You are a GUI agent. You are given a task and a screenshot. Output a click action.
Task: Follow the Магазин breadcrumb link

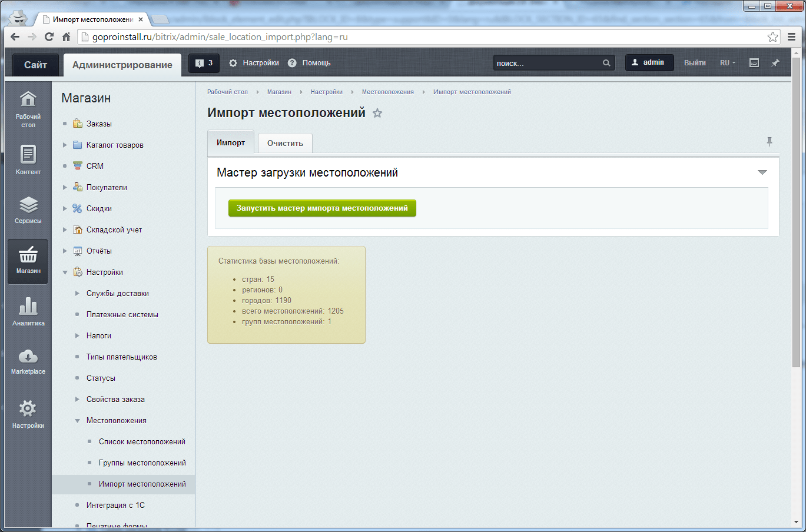point(279,92)
